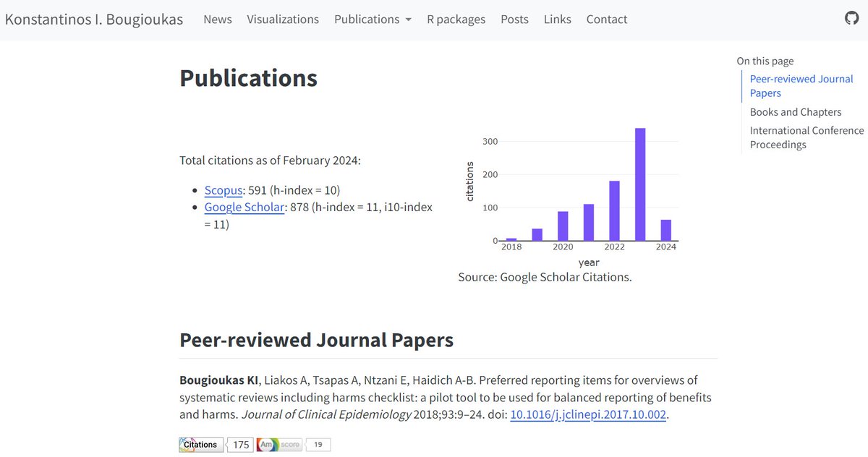Click the Altmetric score 19 badge
The image size is (868, 457).
tap(318, 445)
